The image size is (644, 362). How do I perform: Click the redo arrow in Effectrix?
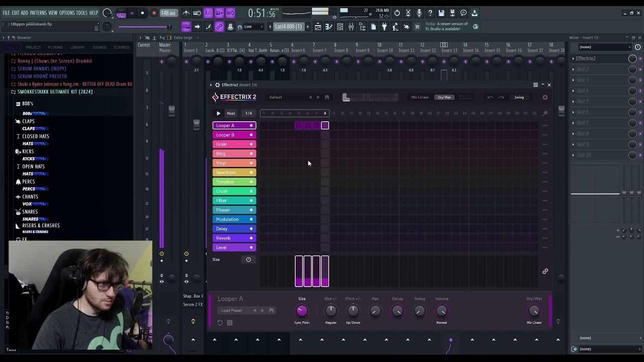click(501, 98)
